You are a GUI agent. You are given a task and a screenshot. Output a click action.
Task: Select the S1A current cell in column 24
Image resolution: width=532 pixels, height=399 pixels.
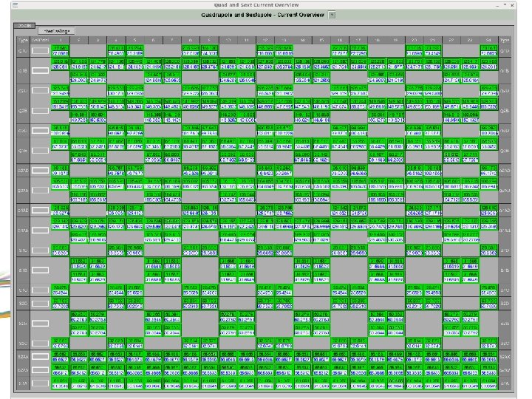489,383
